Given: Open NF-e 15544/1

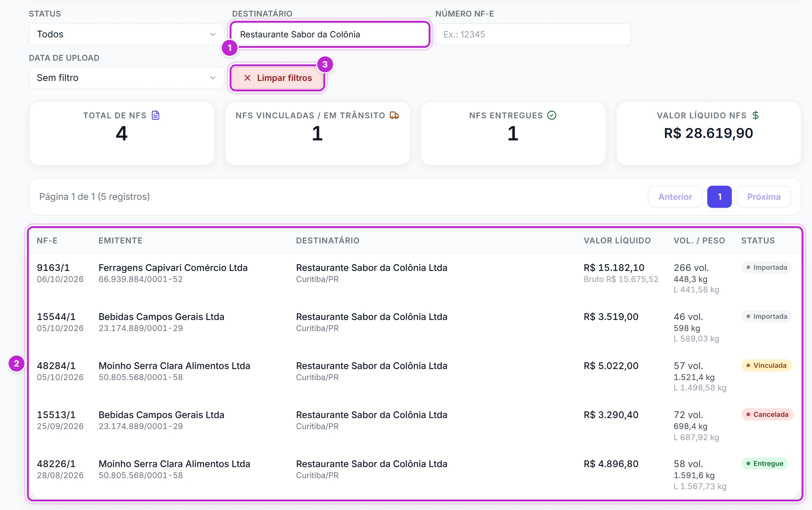Looking at the screenshot, I should click(x=56, y=317).
